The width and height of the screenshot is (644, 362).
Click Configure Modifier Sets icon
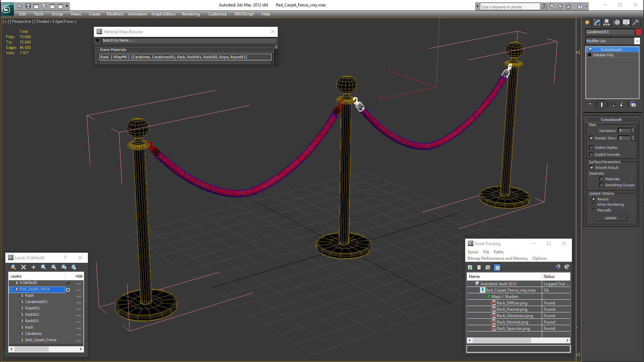[633, 105]
